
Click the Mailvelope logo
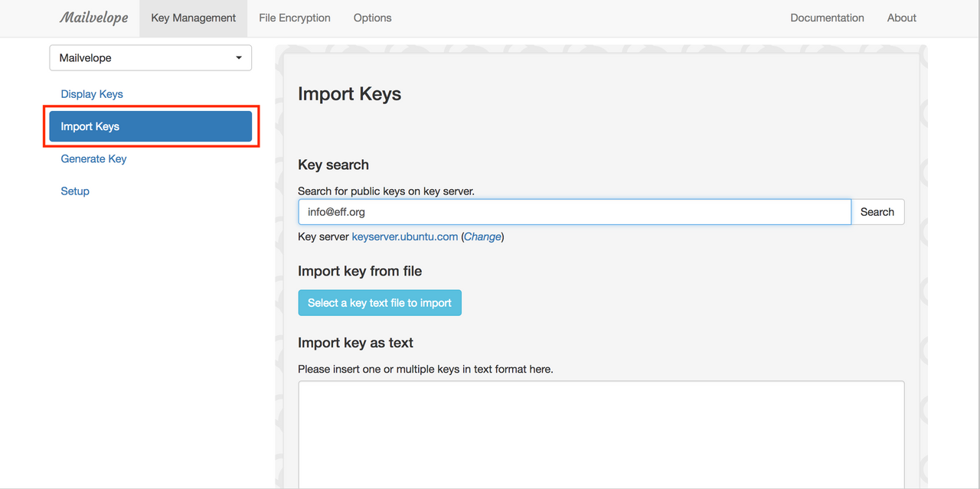click(93, 17)
